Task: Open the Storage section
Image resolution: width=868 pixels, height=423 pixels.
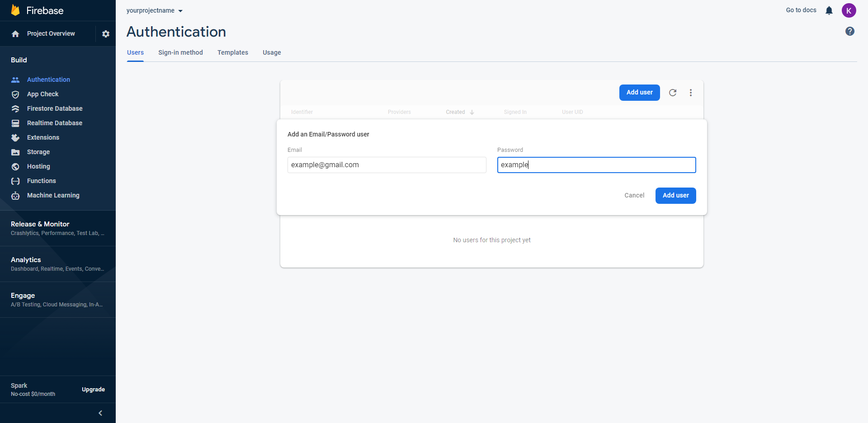Action: pyautogui.click(x=38, y=152)
